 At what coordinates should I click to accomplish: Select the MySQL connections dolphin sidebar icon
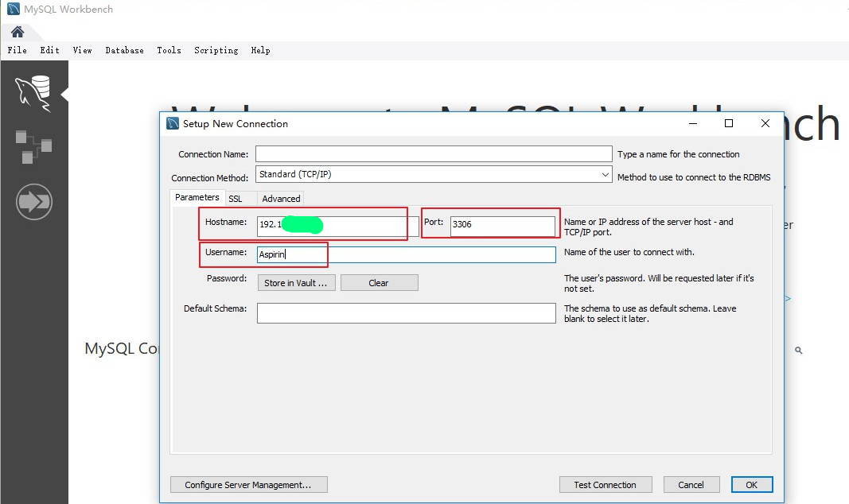point(33,94)
